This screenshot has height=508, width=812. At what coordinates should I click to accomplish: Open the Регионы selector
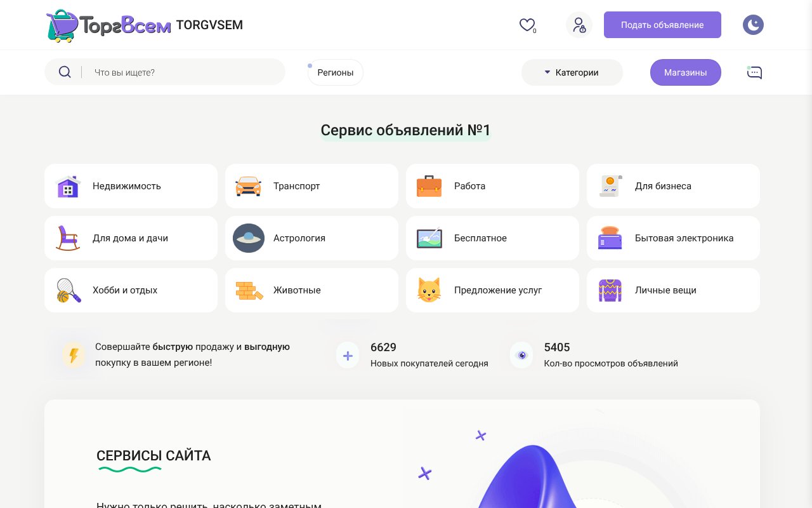[335, 72]
